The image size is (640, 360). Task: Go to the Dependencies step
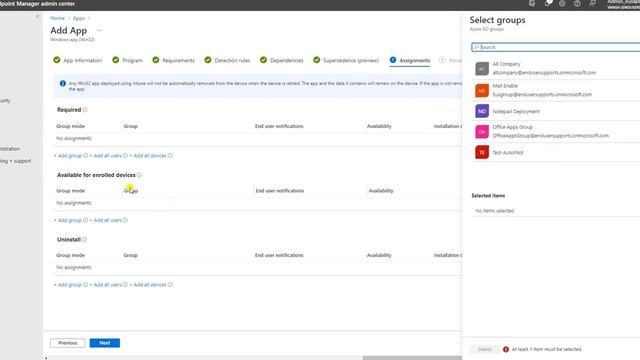pos(282,60)
